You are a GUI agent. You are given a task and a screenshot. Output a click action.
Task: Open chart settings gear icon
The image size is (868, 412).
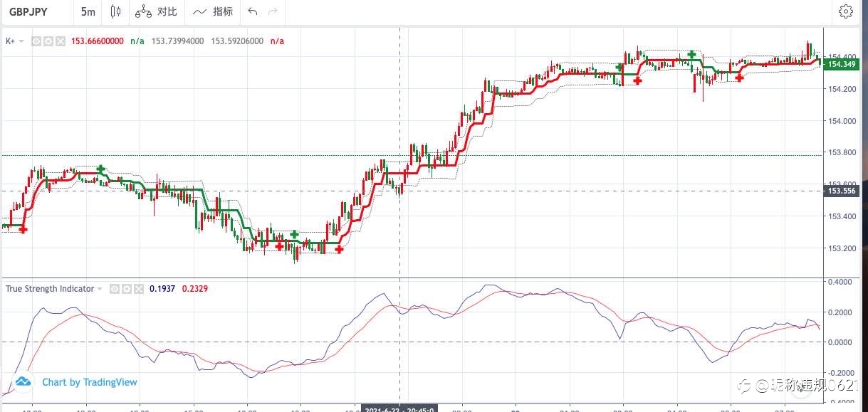point(846,11)
